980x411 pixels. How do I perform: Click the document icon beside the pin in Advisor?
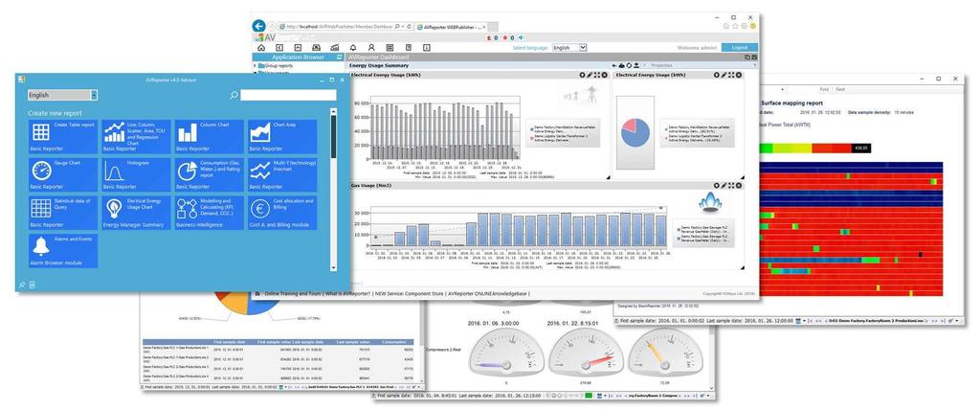tap(32, 285)
